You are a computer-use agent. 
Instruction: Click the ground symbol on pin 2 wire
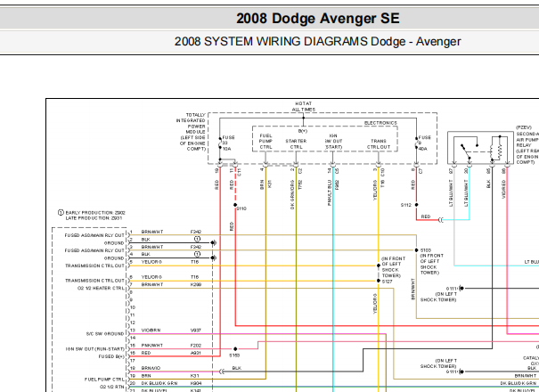tap(214, 242)
